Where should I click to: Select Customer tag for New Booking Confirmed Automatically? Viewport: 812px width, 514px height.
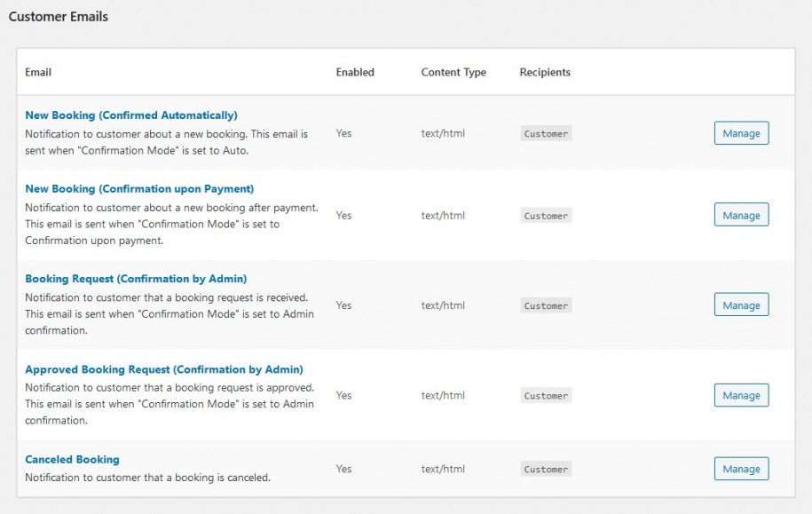(x=546, y=134)
